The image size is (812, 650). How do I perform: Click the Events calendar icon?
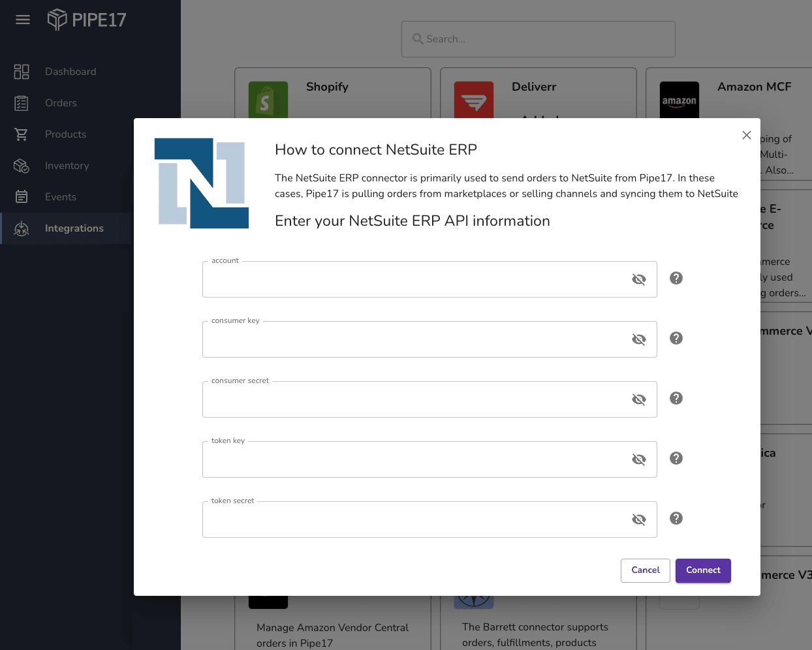(x=22, y=197)
